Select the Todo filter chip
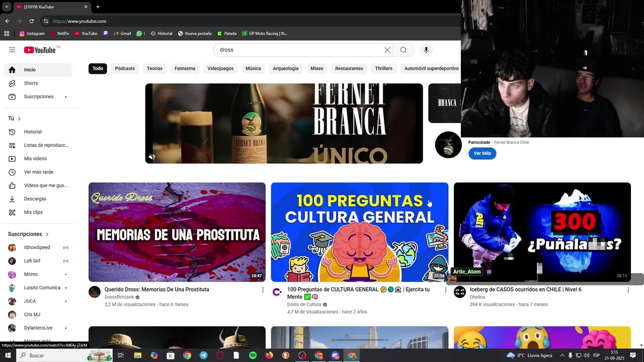644x362 pixels. click(98, 68)
